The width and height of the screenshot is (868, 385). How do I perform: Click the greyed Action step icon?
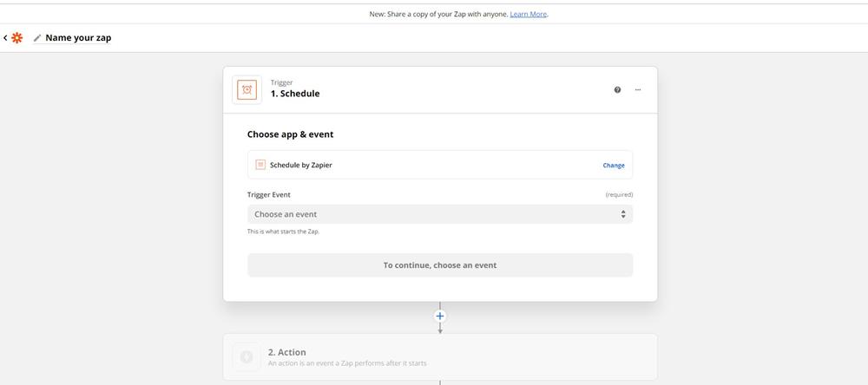click(x=247, y=356)
